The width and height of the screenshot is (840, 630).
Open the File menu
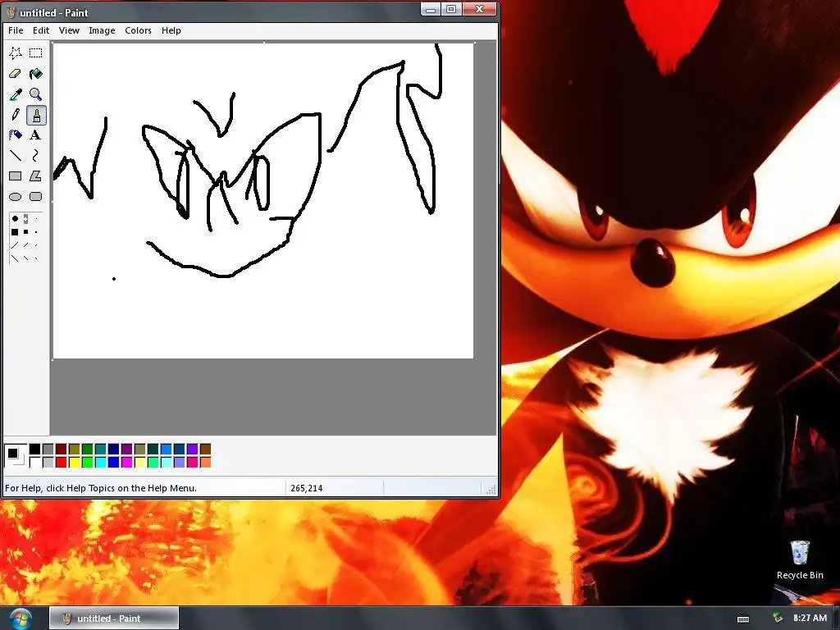point(16,30)
